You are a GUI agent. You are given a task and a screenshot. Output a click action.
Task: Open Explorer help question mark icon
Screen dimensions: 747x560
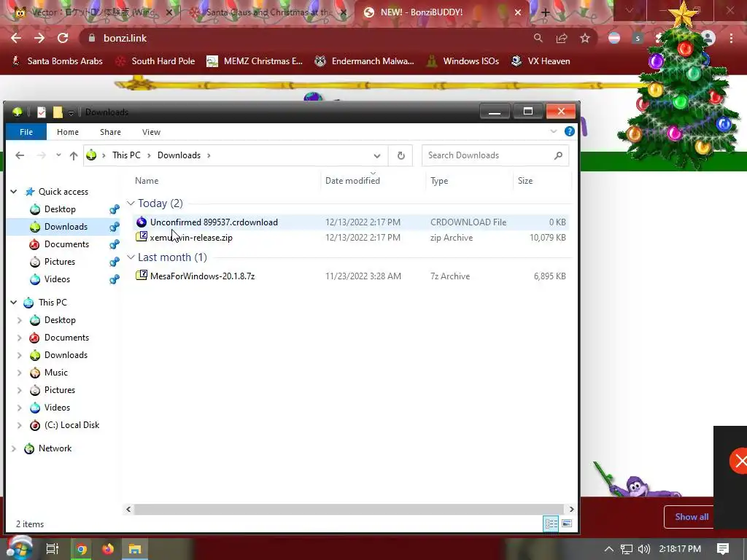[x=569, y=131]
